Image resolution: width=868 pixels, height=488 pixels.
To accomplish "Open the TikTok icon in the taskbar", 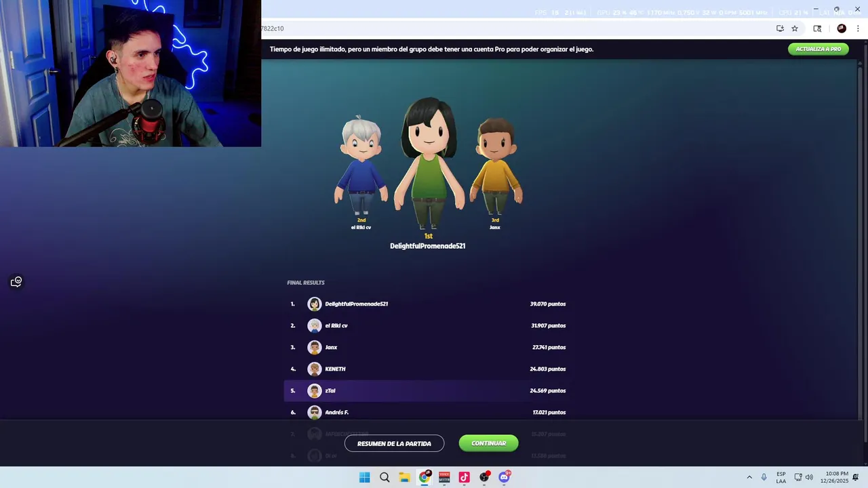I will click(464, 477).
